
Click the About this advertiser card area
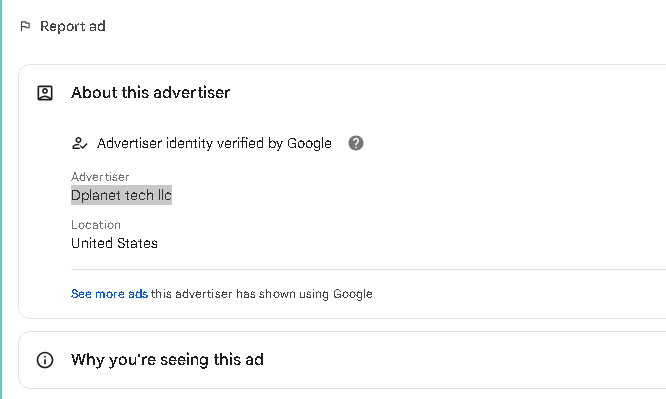(x=342, y=191)
